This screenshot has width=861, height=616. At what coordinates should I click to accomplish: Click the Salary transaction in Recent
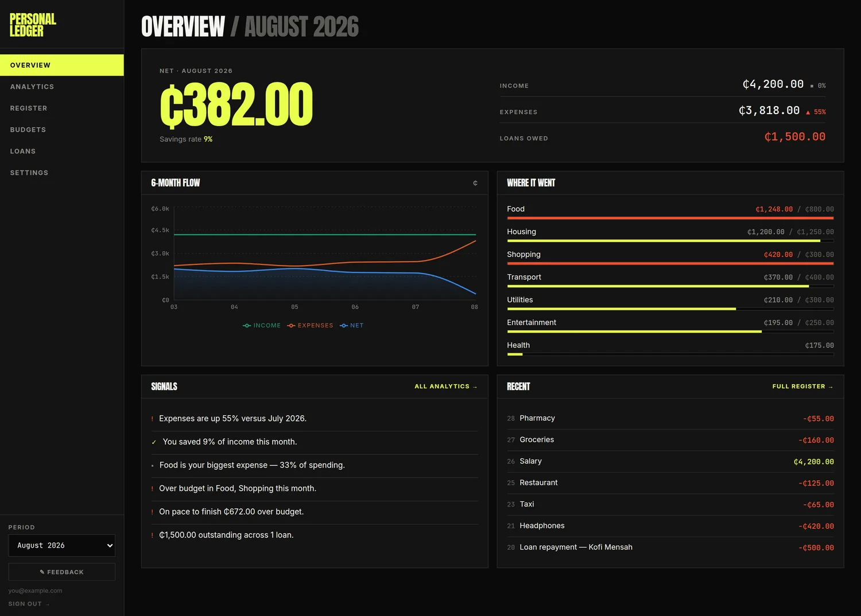tap(670, 462)
